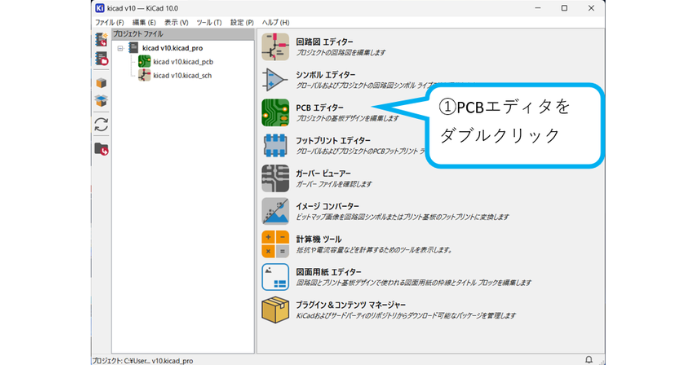Click the プラグイン＆コンテンツ マネージャー title text
Viewport: 698px width, 365px height.
[351, 305]
